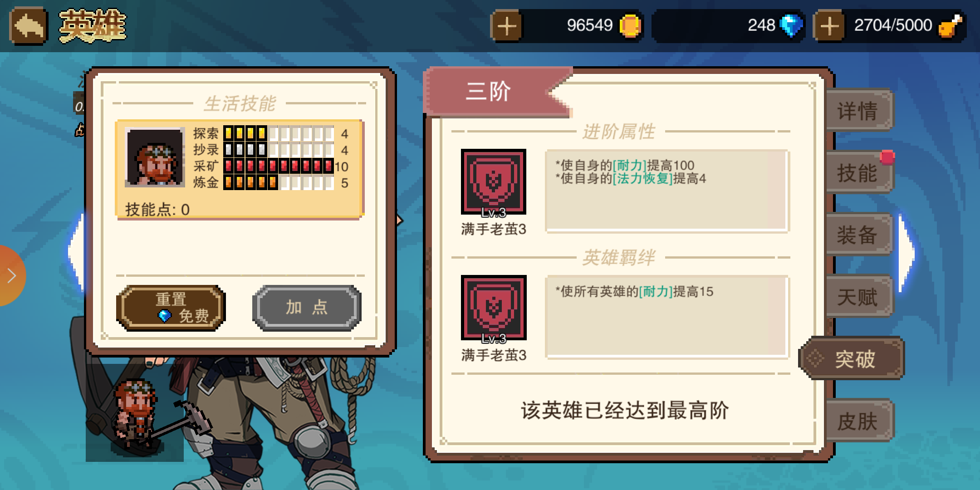
Task: Go to next hero with right arrow
Action: pos(906,253)
